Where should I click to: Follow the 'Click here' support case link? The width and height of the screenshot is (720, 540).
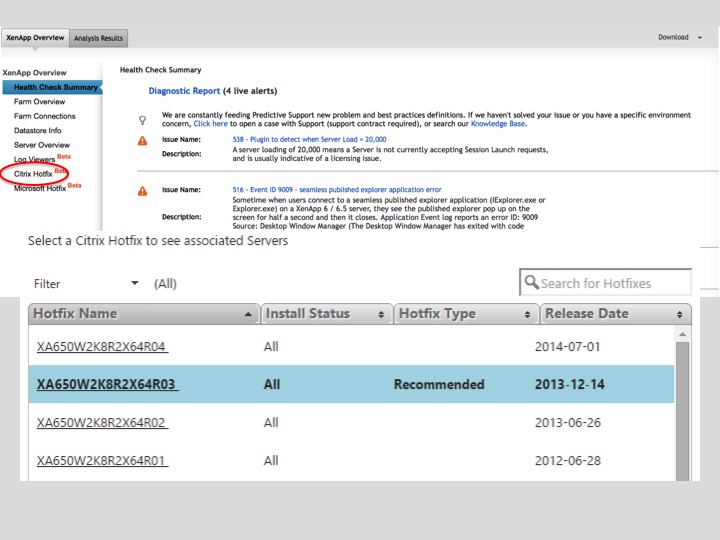click(x=210, y=124)
